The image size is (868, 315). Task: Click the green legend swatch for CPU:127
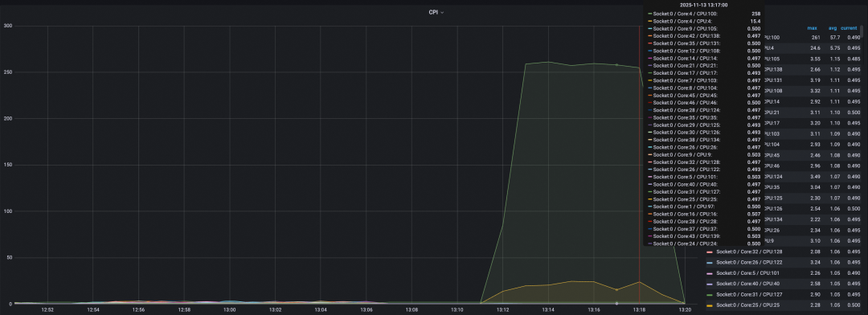tap(710, 295)
